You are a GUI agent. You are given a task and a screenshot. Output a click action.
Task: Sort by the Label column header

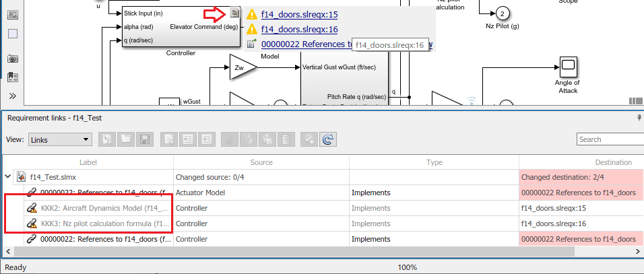click(88, 162)
